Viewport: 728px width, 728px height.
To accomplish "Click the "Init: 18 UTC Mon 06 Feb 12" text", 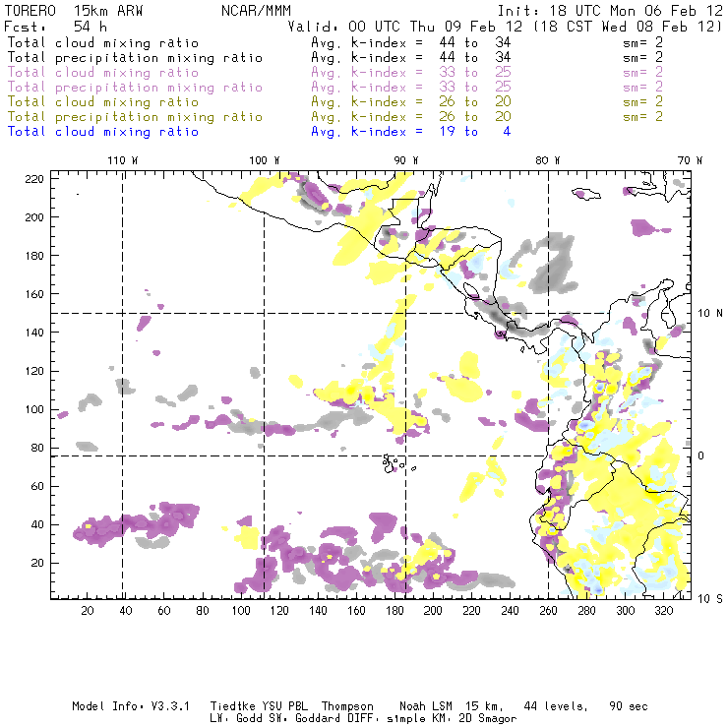I will tap(610, 11).
